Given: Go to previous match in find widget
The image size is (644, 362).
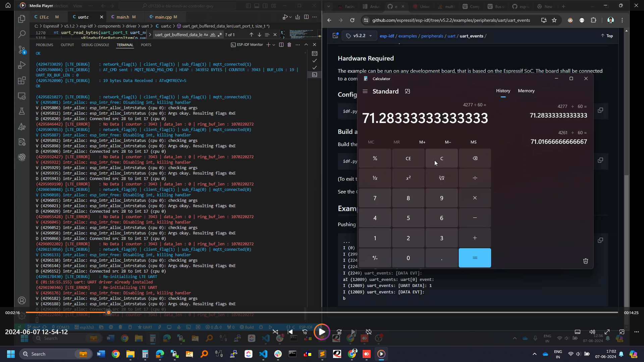Looking at the screenshot, I should tap(251, 35).
